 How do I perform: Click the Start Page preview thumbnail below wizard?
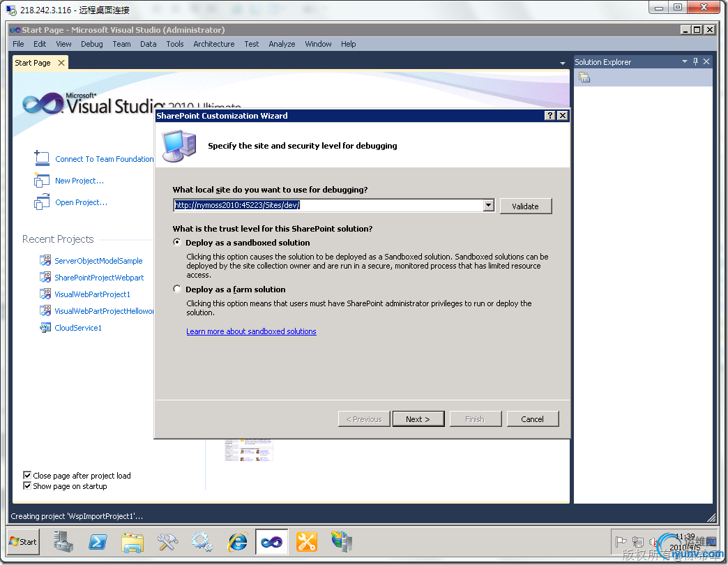click(248, 450)
